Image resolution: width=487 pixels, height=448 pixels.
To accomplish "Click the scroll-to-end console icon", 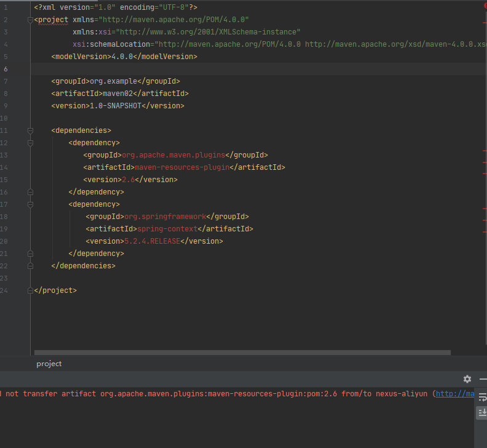I will (x=482, y=412).
